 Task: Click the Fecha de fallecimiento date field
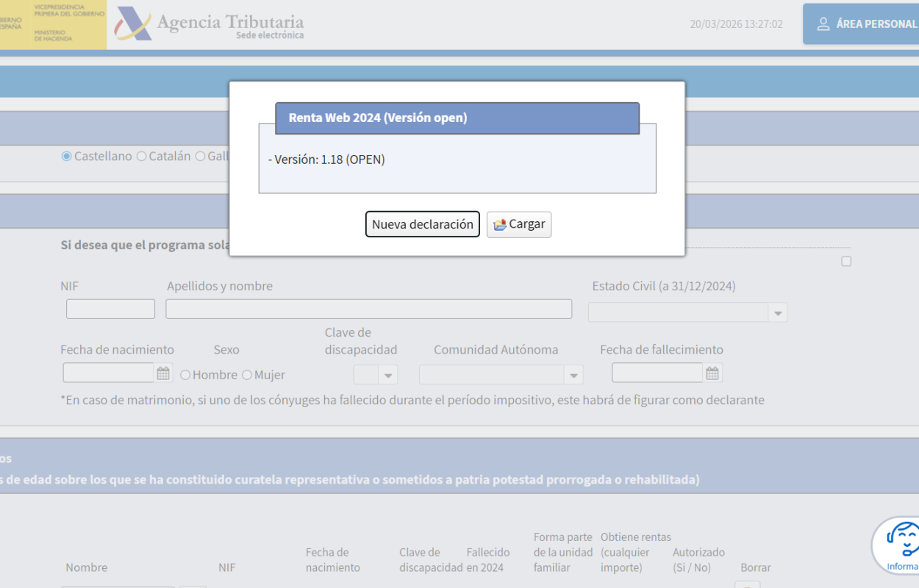tap(657, 373)
